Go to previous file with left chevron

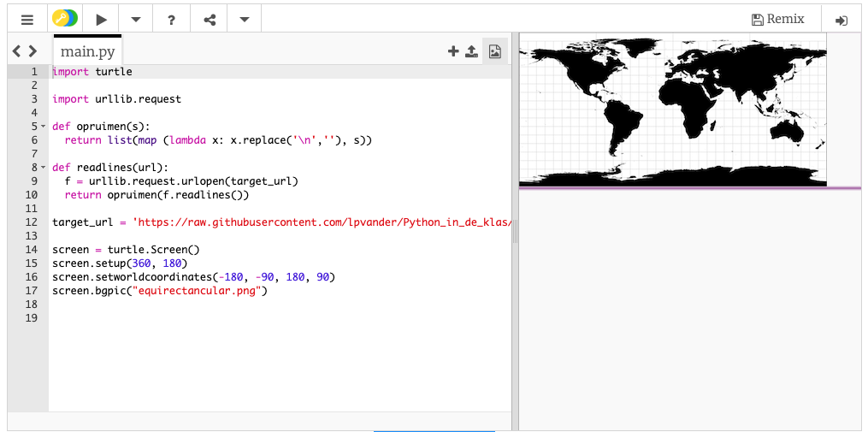pyautogui.click(x=16, y=51)
